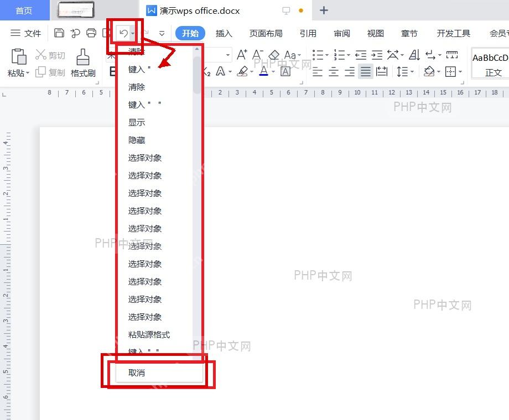Click the borders grid icon
Screen dimensions: 509x420
[x=450, y=71]
